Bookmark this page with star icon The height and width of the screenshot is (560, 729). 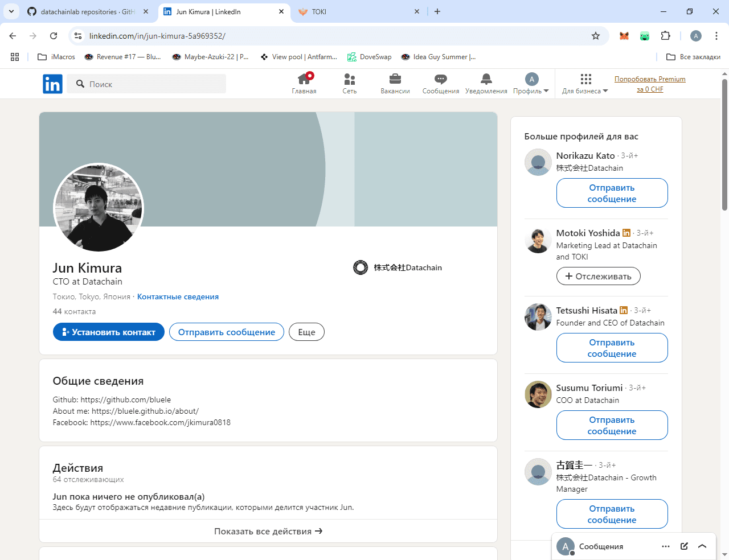pos(596,36)
